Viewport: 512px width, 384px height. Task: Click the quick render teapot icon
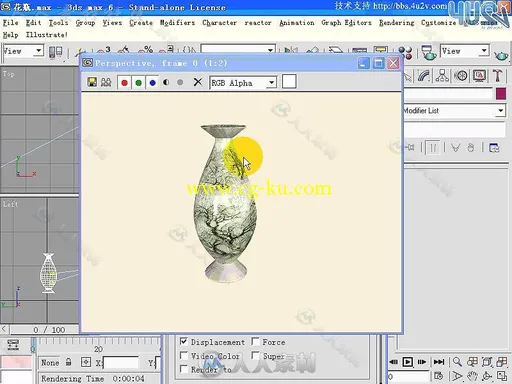coord(501,54)
